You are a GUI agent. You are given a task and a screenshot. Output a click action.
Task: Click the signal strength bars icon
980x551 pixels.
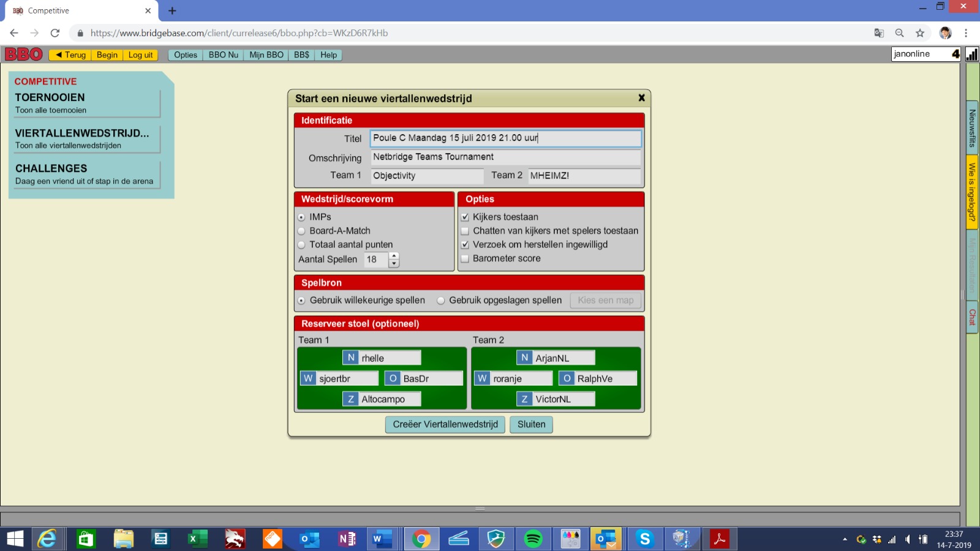[x=972, y=54]
